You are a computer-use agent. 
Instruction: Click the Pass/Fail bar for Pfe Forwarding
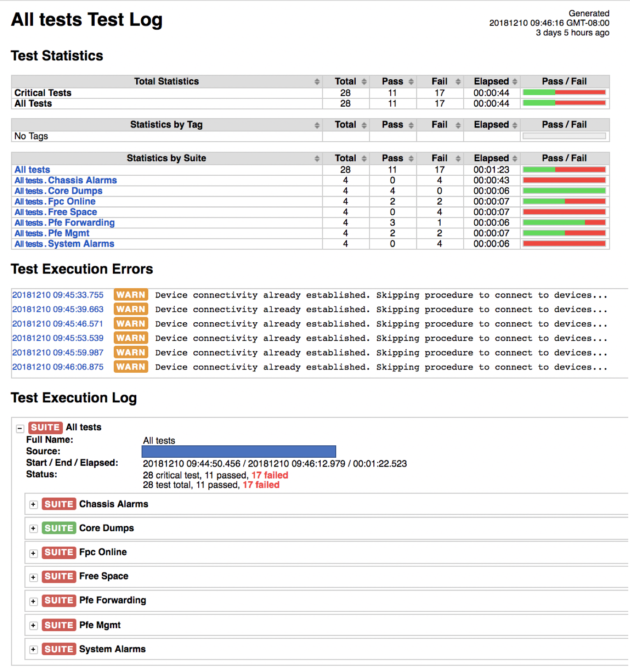[564, 222]
